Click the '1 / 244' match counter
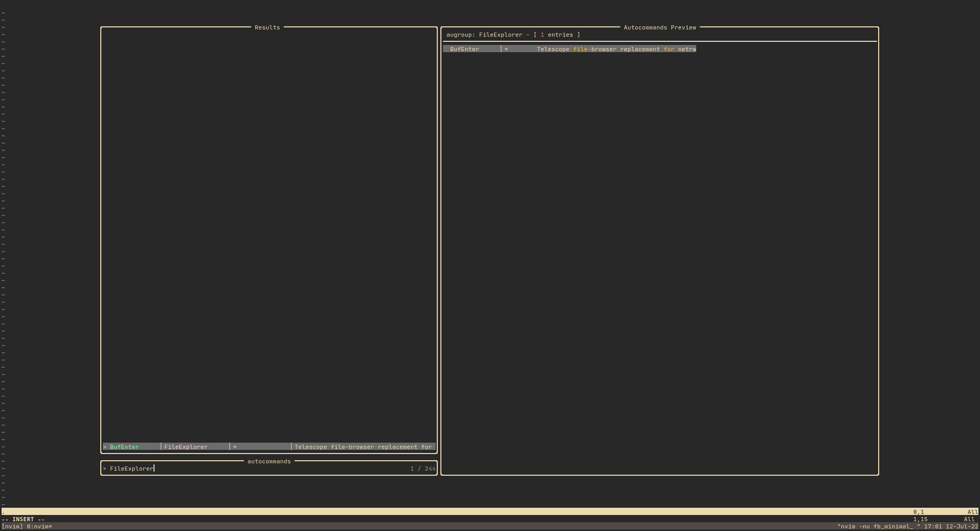The height and width of the screenshot is (531, 980). point(423,468)
